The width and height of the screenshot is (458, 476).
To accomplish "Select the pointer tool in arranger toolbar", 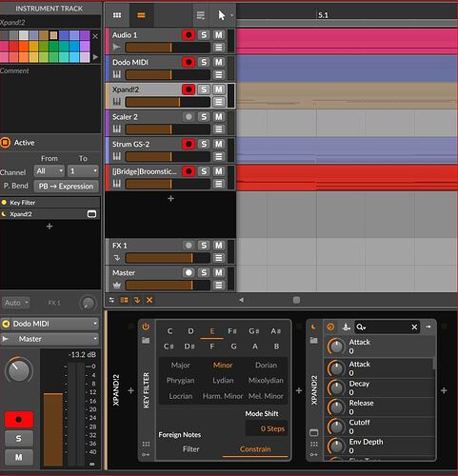I will click(222, 15).
